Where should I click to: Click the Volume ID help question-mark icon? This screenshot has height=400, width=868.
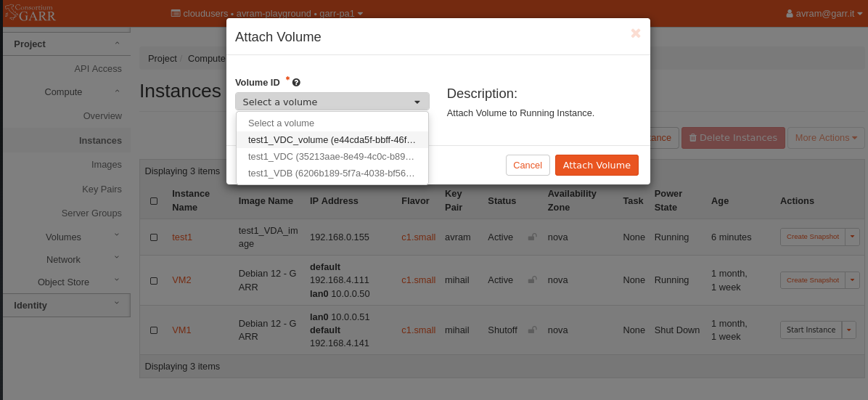click(x=296, y=83)
